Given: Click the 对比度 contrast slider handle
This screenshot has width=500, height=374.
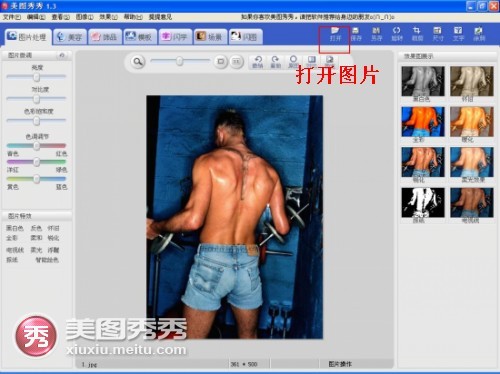Looking at the screenshot, I should 36,99.
